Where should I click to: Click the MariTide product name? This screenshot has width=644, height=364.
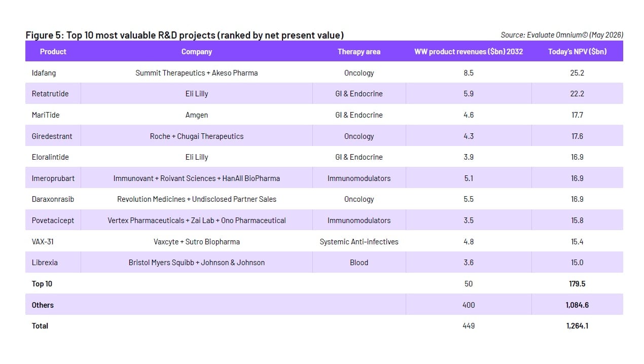coord(46,115)
